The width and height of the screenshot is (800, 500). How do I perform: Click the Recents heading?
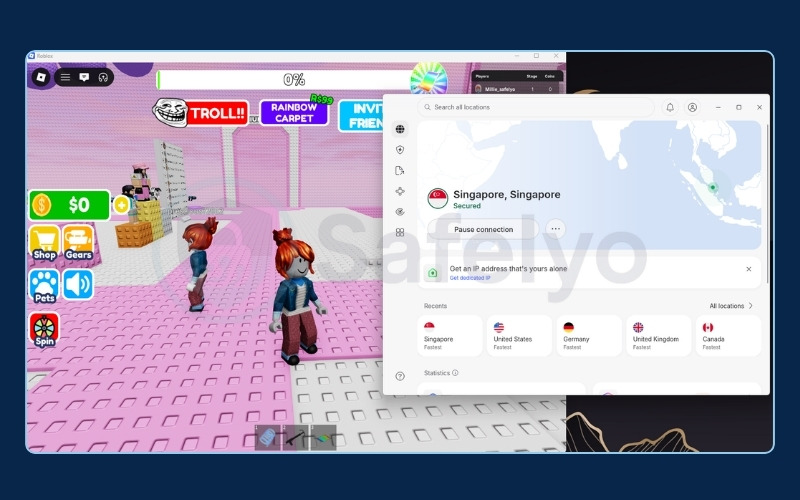pyautogui.click(x=435, y=306)
